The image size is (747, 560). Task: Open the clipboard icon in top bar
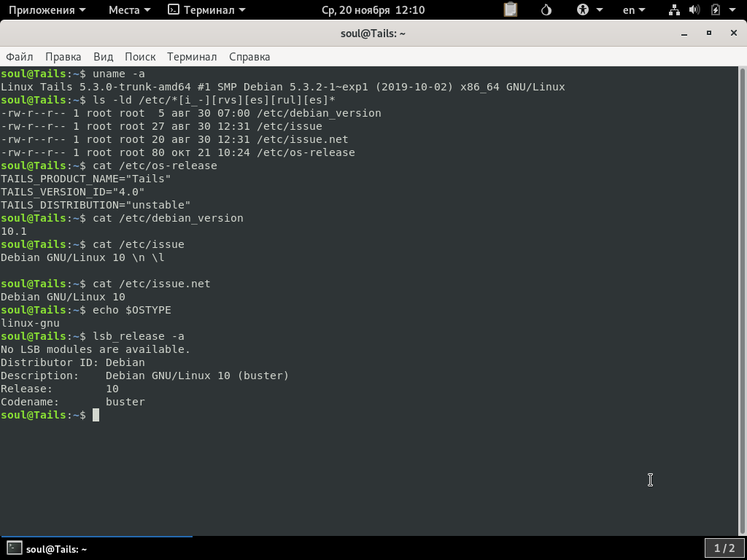[x=511, y=9]
